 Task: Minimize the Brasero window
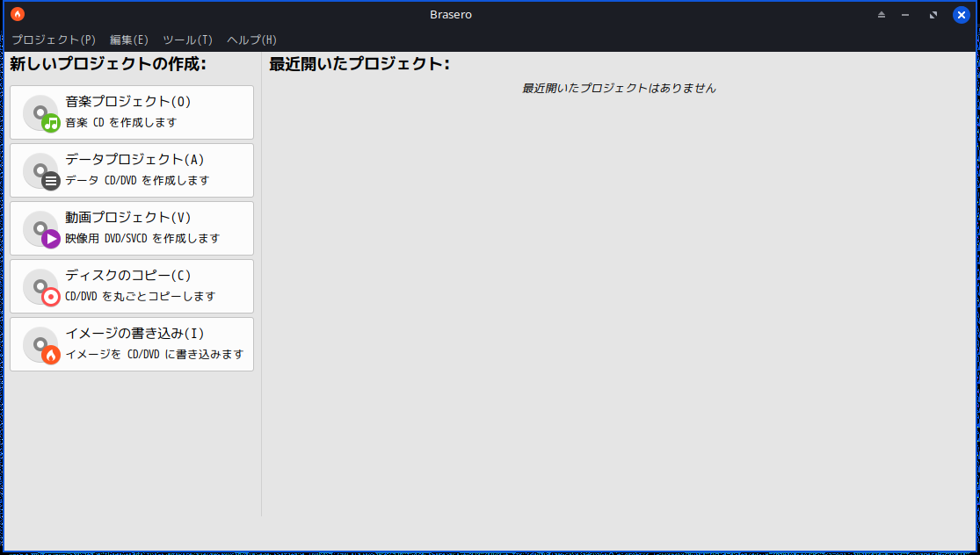tap(905, 14)
